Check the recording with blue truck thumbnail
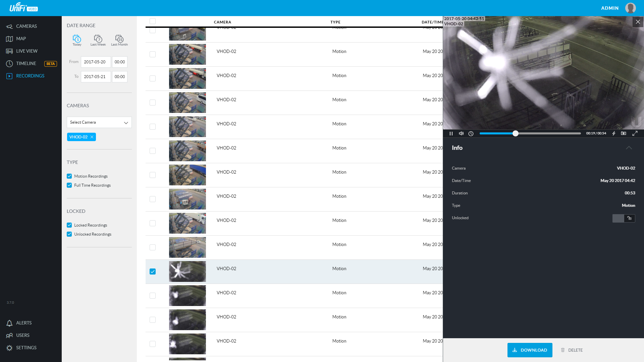Screen dimensions: 644x362 coord(153,175)
